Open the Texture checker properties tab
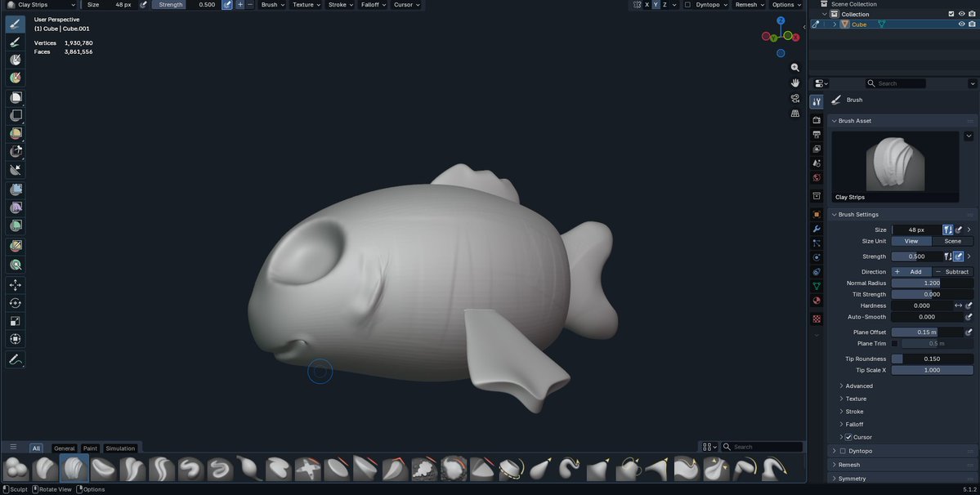Viewport: 980px width, 495px height. point(817,319)
